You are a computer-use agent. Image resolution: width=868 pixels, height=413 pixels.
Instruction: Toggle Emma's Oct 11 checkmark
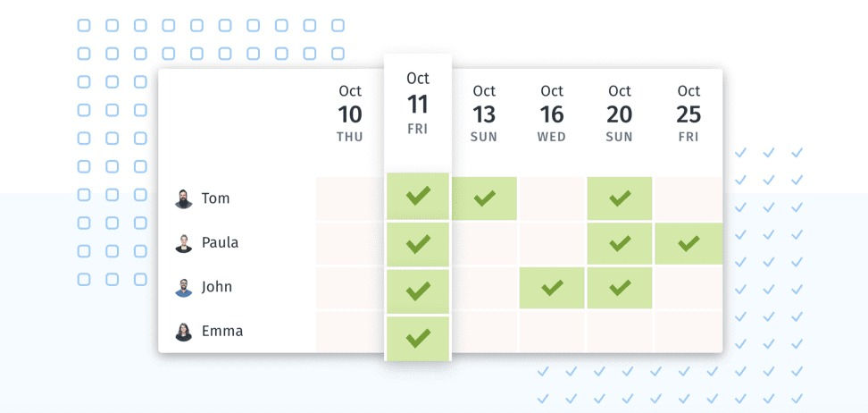point(418,338)
